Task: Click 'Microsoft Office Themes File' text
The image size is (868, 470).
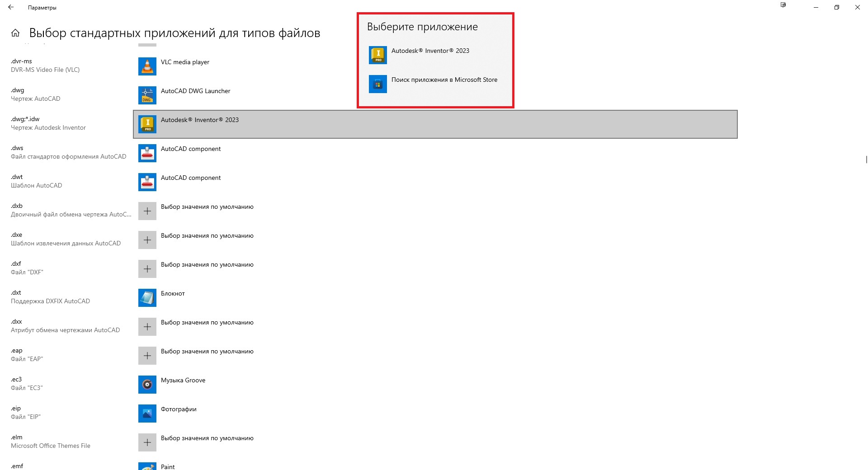Action: [x=51, y=446]
